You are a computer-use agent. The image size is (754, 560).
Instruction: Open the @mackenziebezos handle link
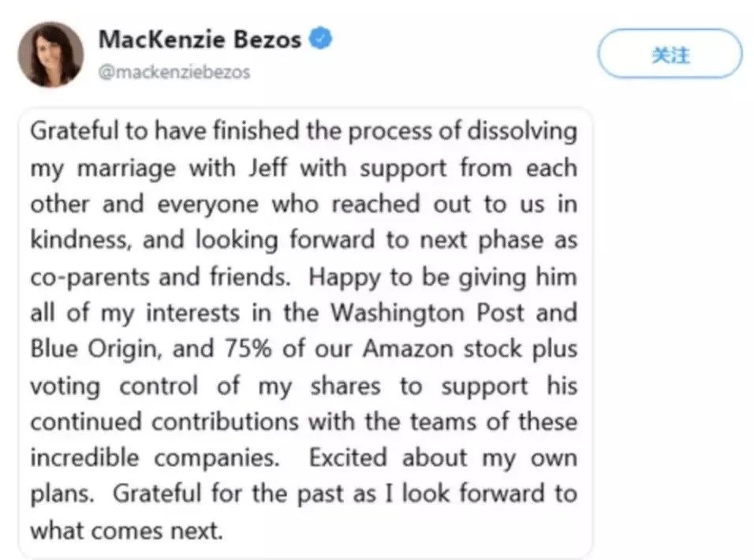click(x=174, y=72)
